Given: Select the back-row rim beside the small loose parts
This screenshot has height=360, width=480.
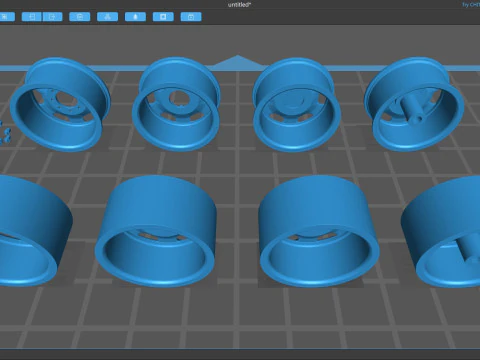Looking at the screenshot, I should (x=60, y=105).
